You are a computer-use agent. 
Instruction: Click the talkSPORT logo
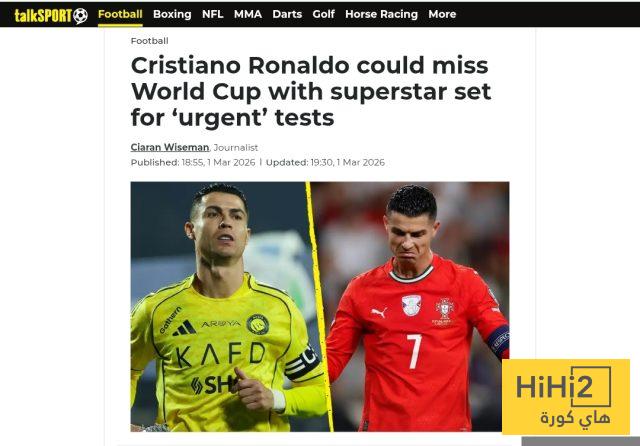coord(51,16)
